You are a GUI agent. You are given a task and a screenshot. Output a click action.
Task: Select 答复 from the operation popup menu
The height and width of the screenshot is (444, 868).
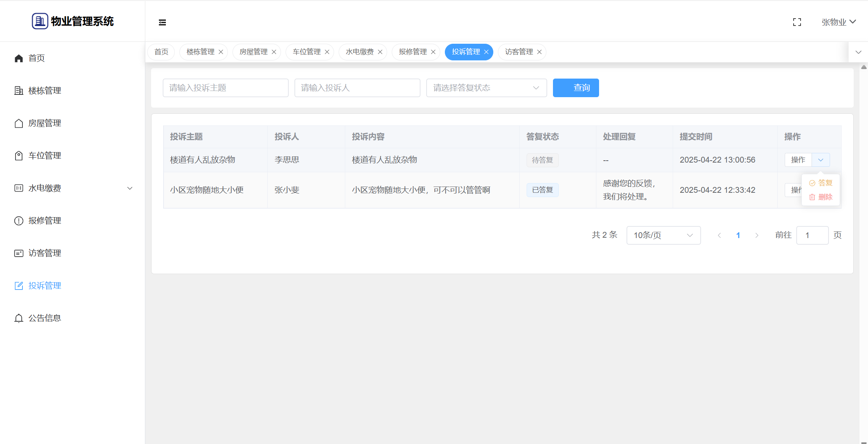click(821, 183)
